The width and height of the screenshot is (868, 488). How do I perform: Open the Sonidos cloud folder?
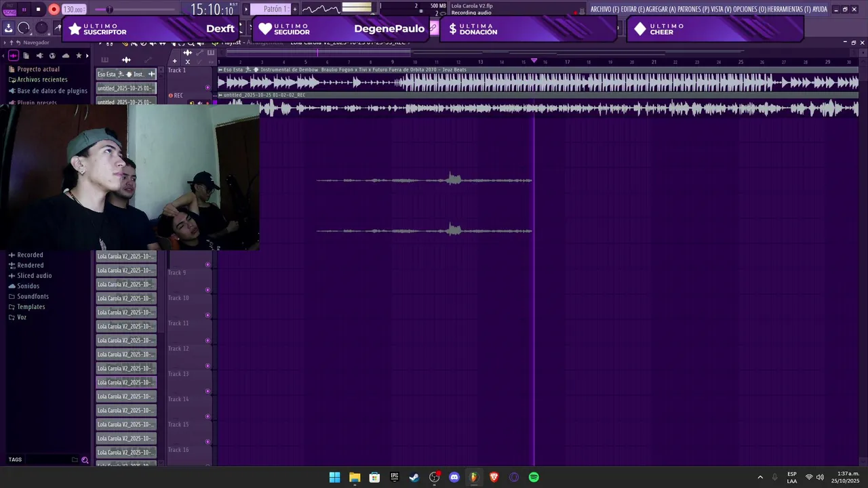point(24,286)
